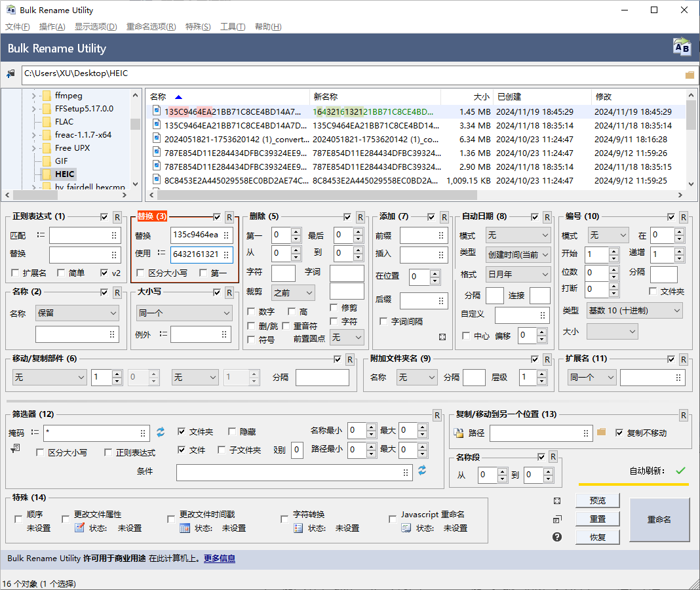Image resolution: width=700 pixels, height=590 pixels.
Task: Expand the 基数 10 (十进制) type dropdown
Action: pos(634,310)
